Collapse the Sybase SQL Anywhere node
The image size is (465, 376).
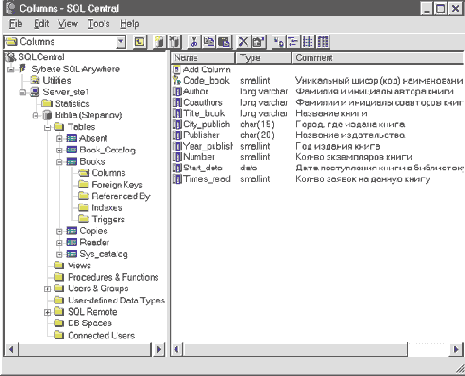(x=11, y=69)
